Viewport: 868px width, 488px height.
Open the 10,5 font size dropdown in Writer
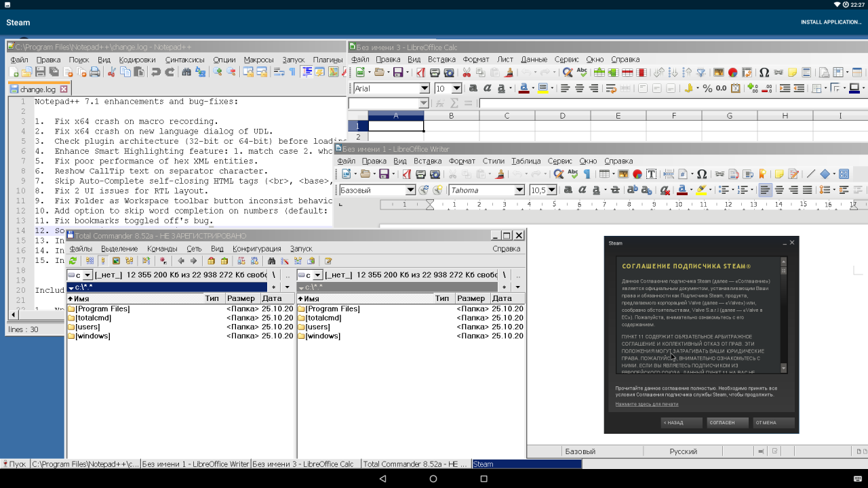(x=551, y=190)
